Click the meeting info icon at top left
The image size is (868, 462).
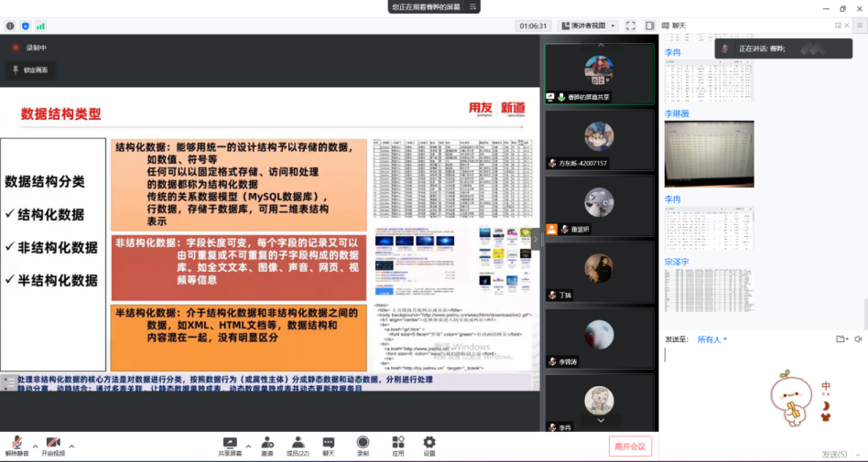point(9,27)
